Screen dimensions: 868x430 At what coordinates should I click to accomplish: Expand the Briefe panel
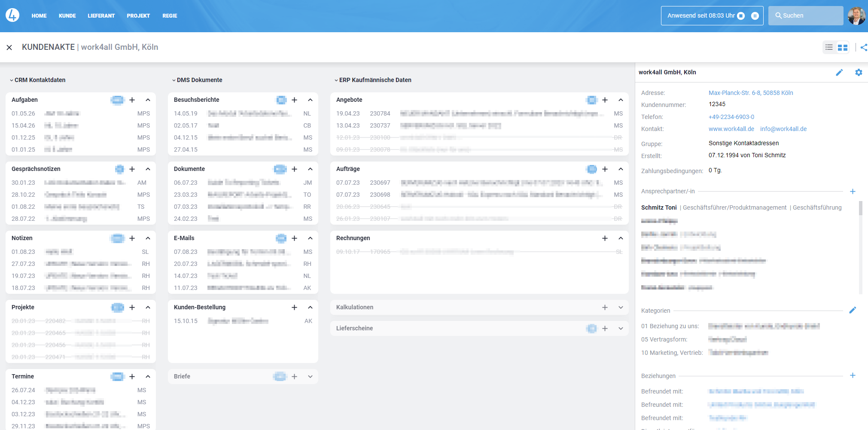coord(310,376)
